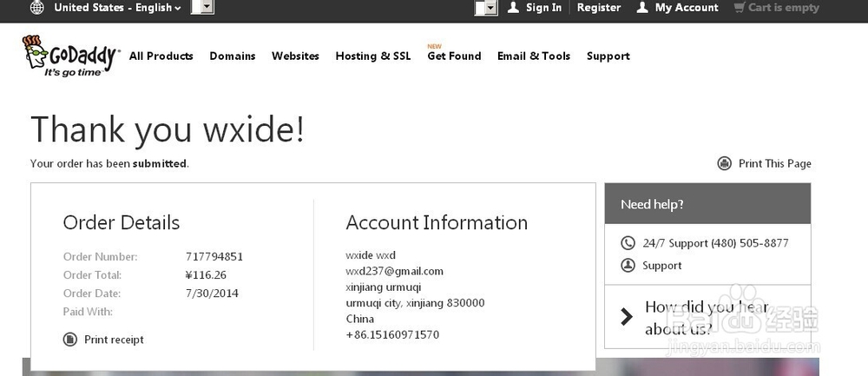868x376 pixels.
Task: Open the dropdown box next to language selector
Action: (x=202, y=7)
